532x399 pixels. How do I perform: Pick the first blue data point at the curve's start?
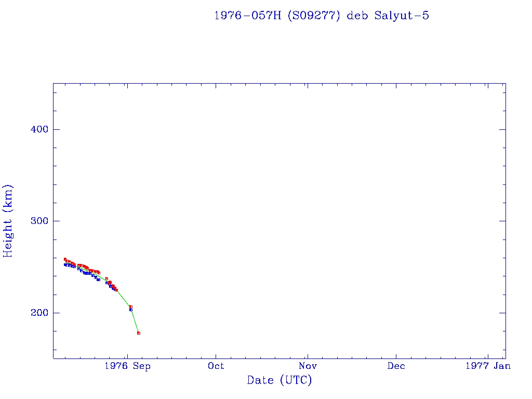[65, 264]
